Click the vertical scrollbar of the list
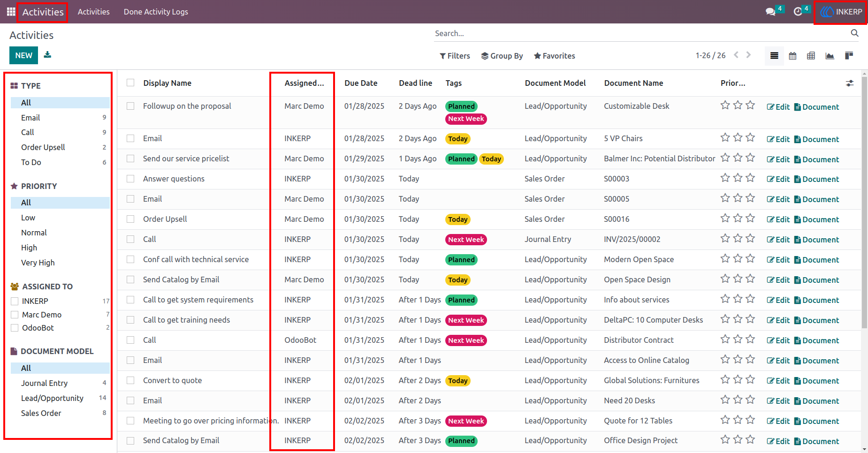The image size is (868, 453). tap(864, 202)
